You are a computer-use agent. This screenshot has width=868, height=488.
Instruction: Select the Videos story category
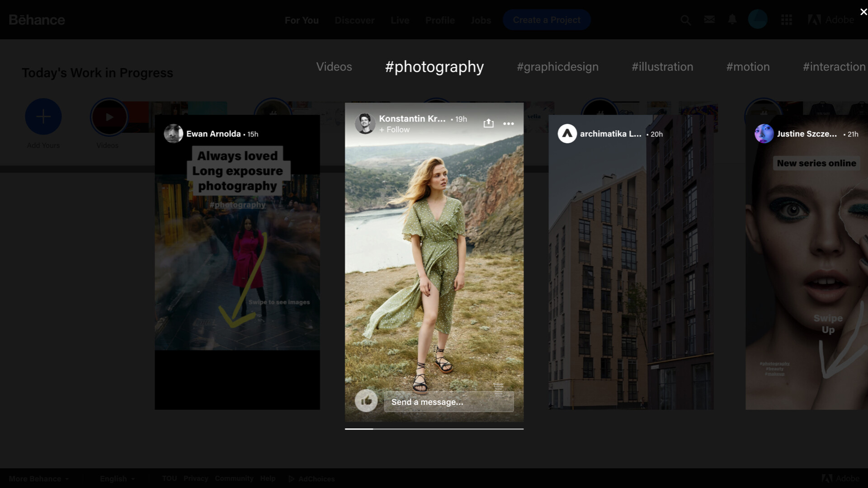tap(334, 67)
